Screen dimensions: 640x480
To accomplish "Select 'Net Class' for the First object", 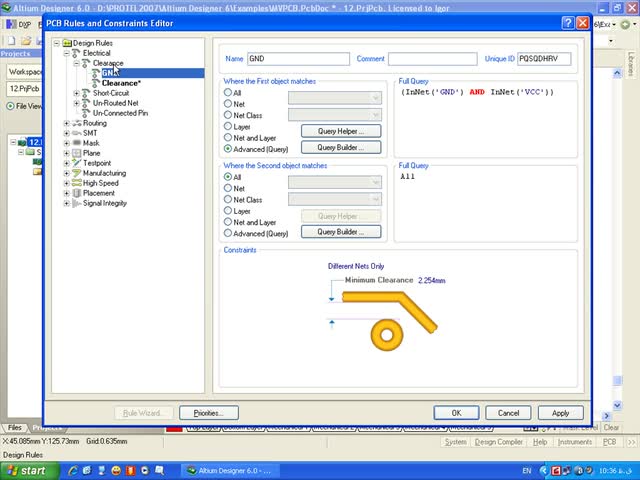I will point(228,115).
